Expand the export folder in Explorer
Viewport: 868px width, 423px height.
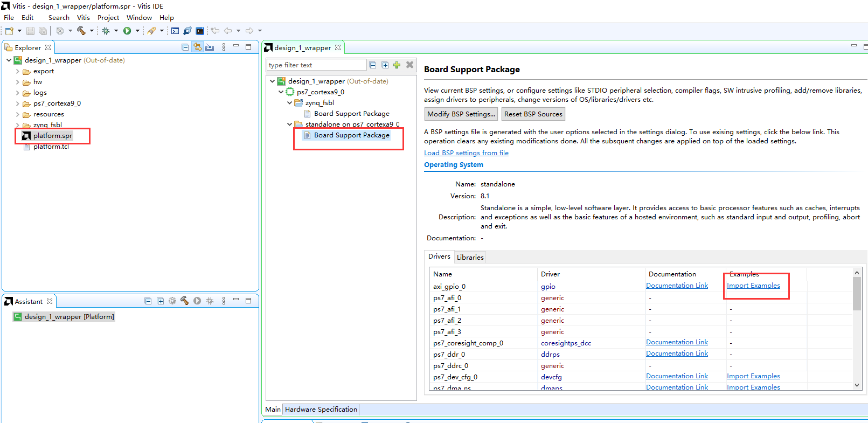(x=17, y=71)
